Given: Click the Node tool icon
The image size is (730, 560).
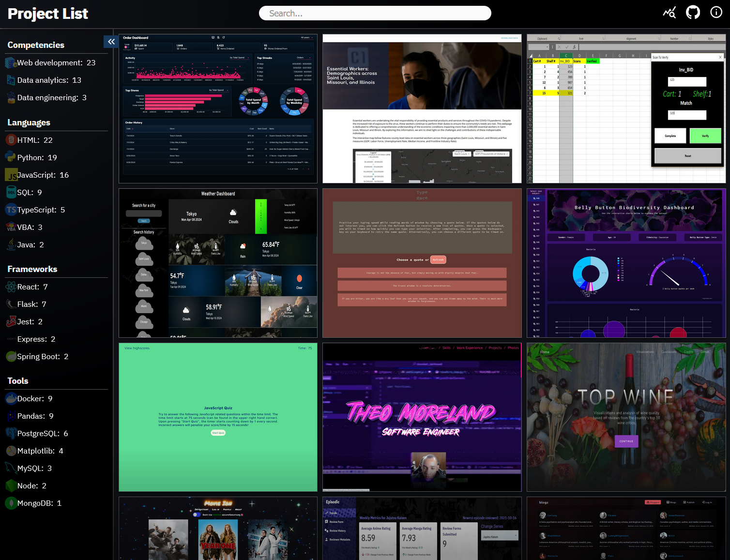Looking at the screenshot, I should click(11, 486).
